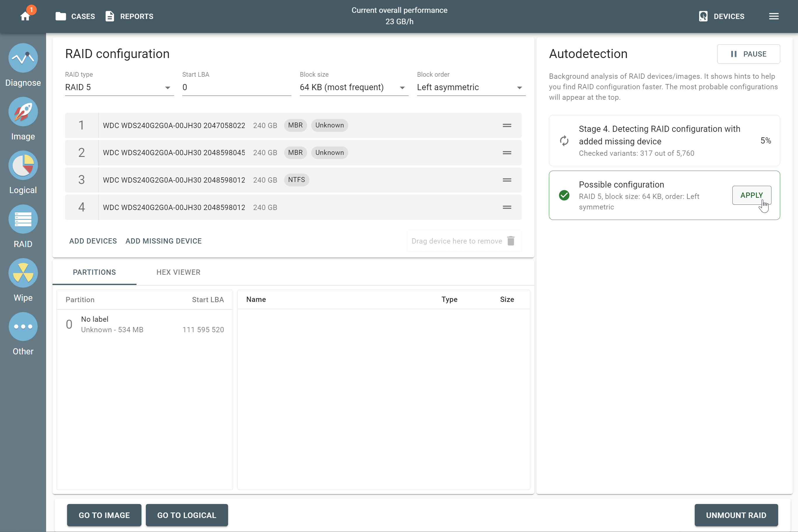Viewport: 798px width, 532px height.
Task: Click the Start LBA input field
Action: 237,87
